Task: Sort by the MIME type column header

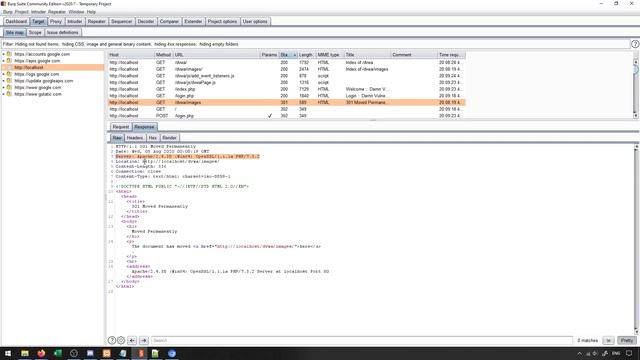Action: click(329, 55)
